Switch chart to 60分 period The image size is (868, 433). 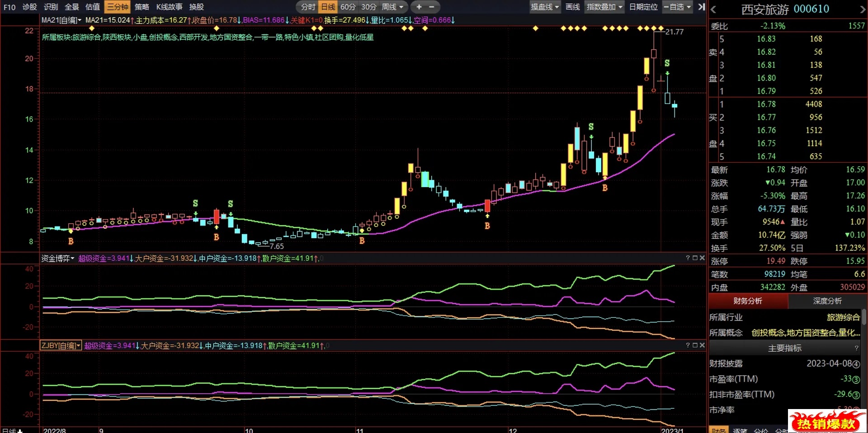point(348,7)
